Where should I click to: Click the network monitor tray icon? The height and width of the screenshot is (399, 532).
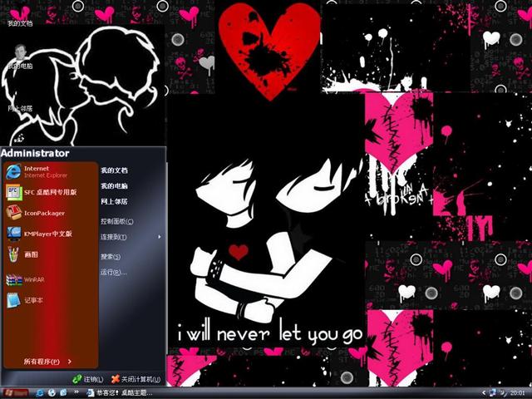493,393
